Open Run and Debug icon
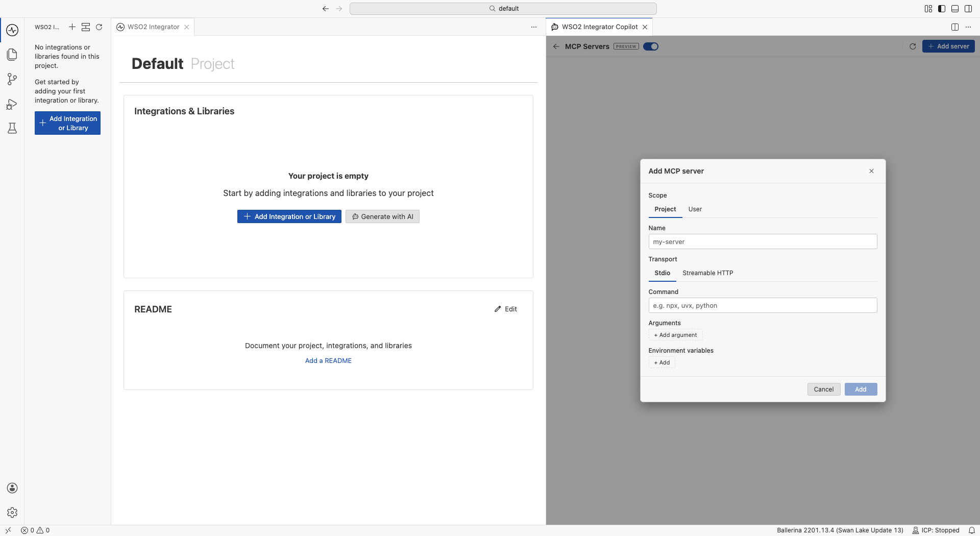 (x=12, y=104)
